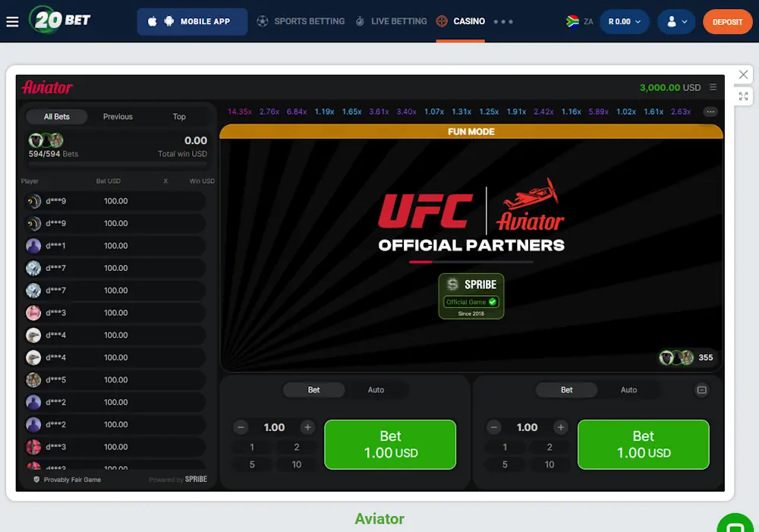
Task: Show the Top bets tab
Action: point(179,117)
